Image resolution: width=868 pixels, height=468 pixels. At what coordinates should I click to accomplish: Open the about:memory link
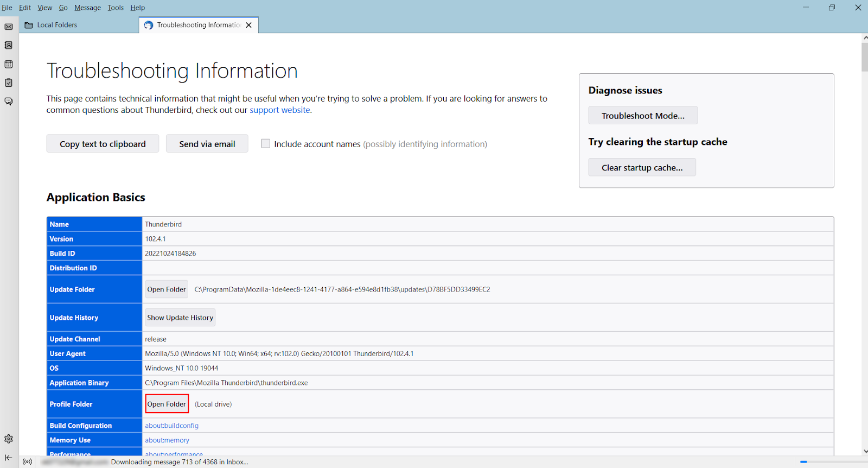(x=167, y=440)
